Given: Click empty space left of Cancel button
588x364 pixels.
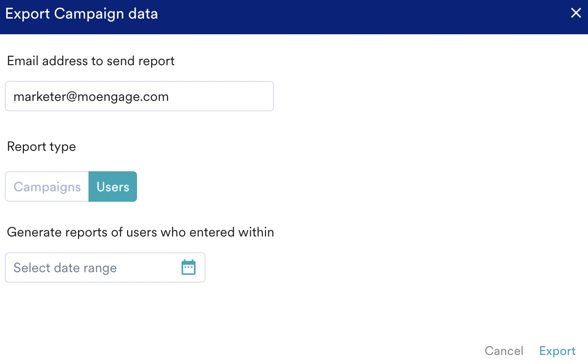Looking at the screenshot, I should coord(333,351).
